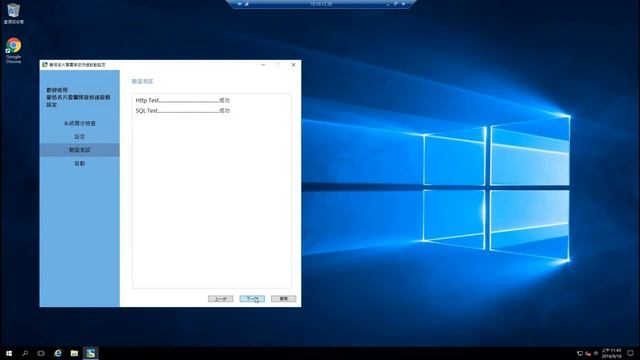Minimize the setup wizard window
The image size is (640, 360).
pyautogui.click(x=263, y=64)
